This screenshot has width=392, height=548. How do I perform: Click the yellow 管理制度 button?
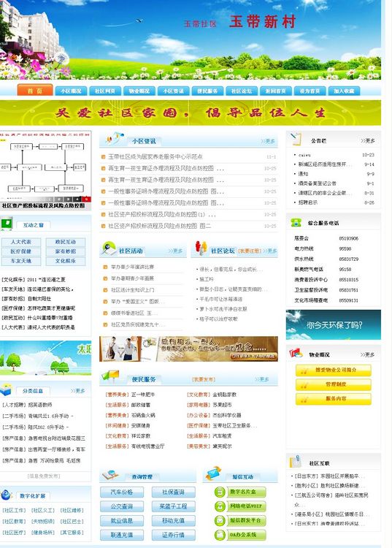pyautogui.click(x=334, y=384)
